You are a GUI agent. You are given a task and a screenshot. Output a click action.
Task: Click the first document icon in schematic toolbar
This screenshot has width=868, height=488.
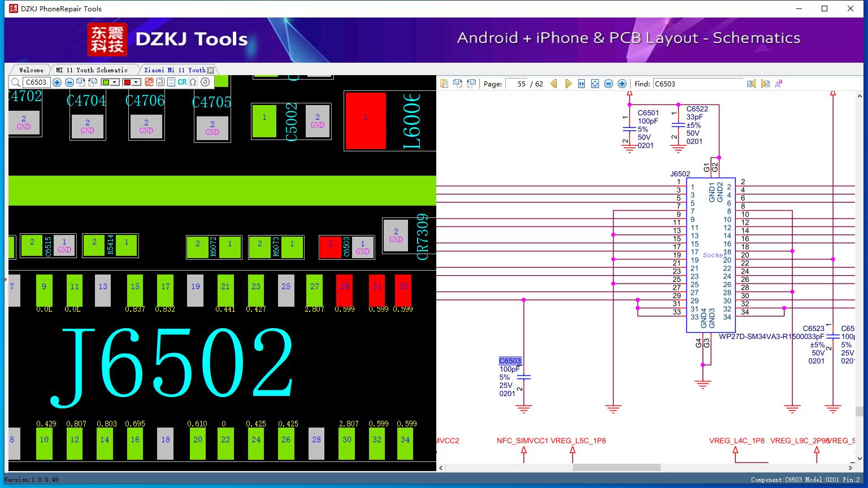(444, 84)
